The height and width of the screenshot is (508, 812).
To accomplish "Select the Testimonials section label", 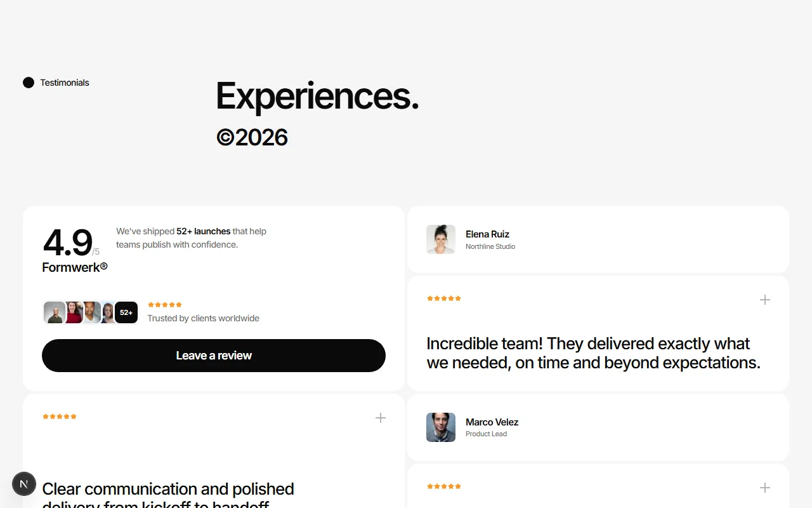I will coord(65,83).
